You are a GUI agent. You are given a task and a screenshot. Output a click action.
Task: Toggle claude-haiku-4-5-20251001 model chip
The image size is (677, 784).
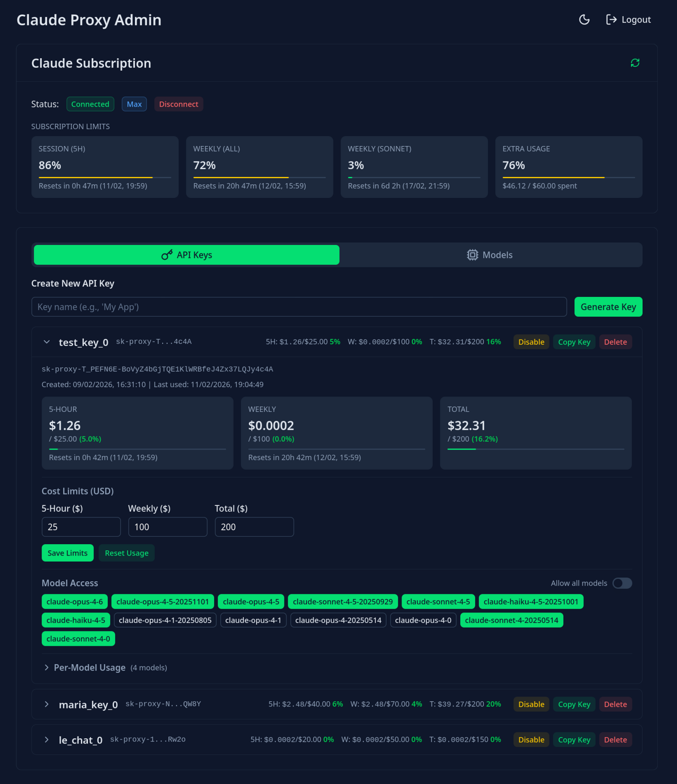531,601
